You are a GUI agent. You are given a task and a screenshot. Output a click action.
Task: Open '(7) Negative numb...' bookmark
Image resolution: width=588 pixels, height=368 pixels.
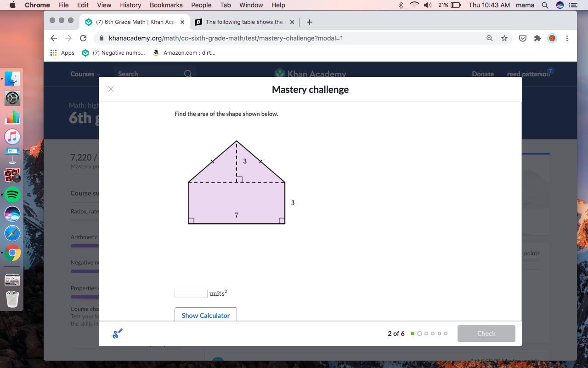(113, 52)
